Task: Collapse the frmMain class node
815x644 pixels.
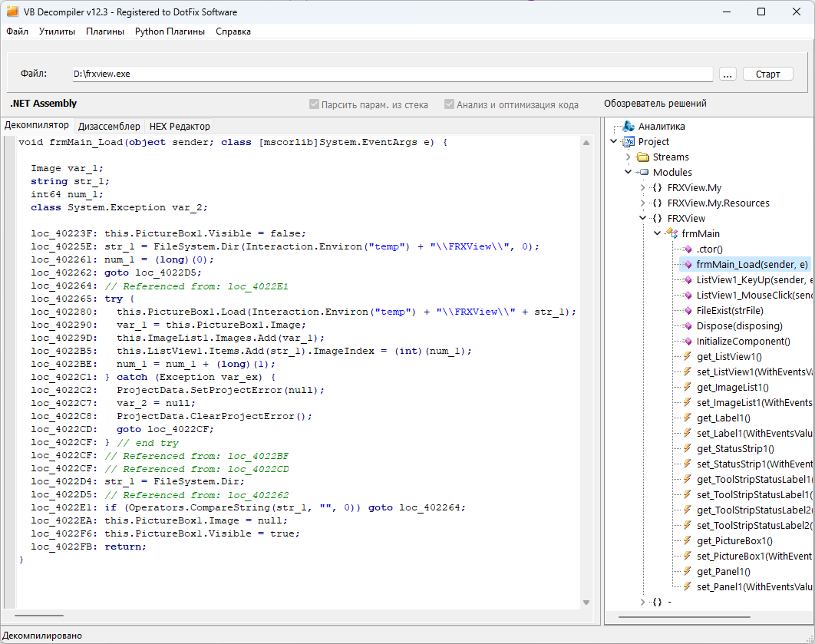Action: [658, 233]
